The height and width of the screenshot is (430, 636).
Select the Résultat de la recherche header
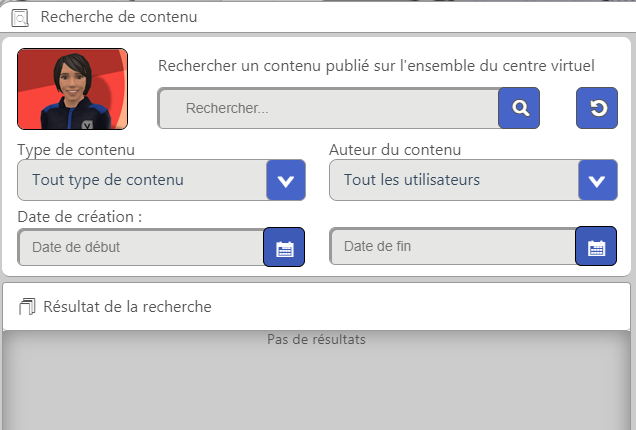316,307
